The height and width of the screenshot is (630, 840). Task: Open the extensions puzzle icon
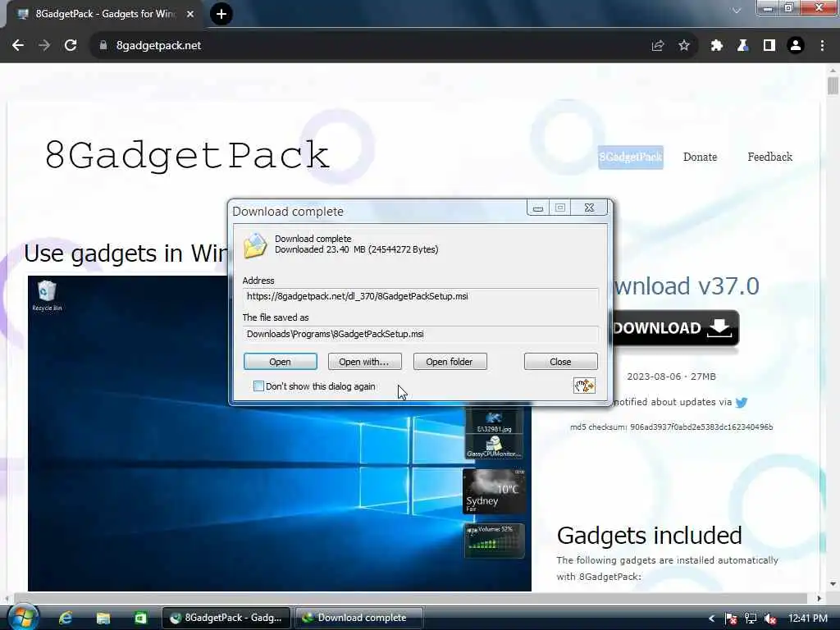[717, 46]
